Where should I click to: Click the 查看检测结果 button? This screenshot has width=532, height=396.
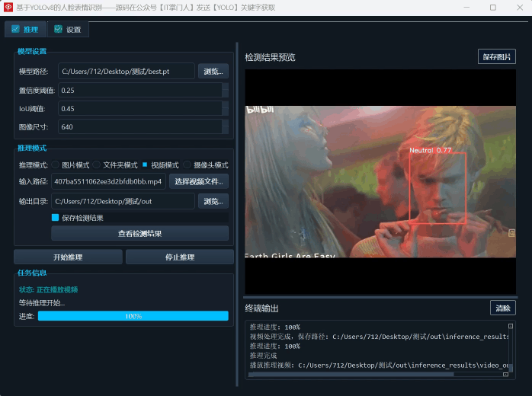pos(139,234)
